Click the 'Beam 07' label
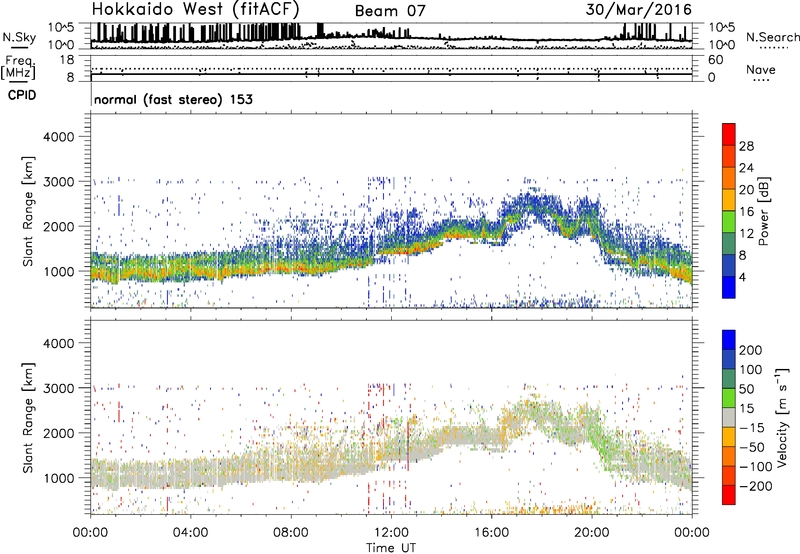 (x=390, y=11)
